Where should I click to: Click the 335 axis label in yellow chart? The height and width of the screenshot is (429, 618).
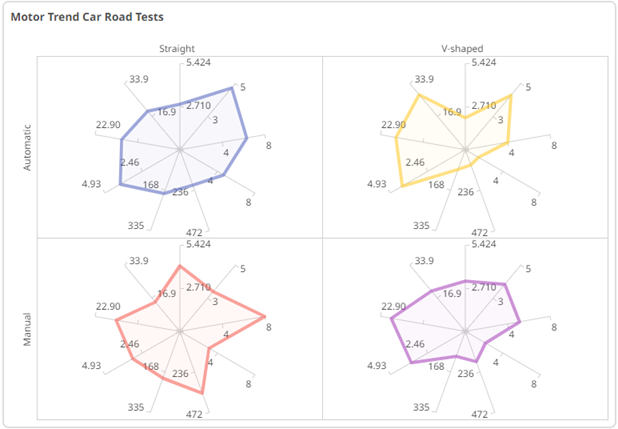coord(423,226)
